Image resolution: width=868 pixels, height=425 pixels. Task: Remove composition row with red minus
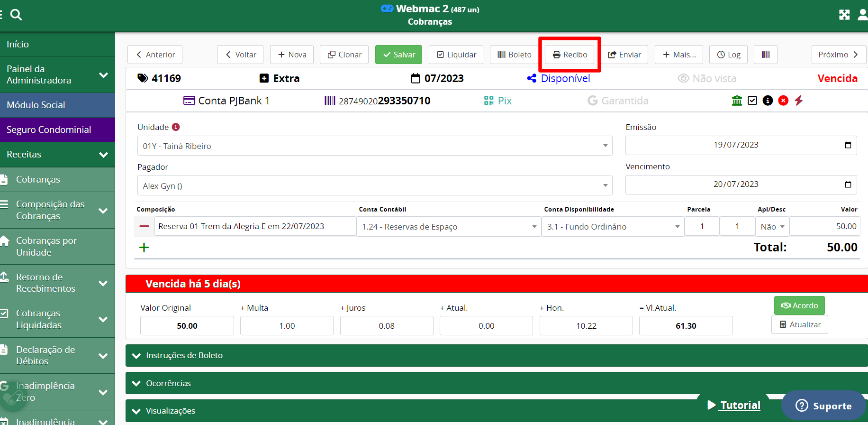point(145,226)
